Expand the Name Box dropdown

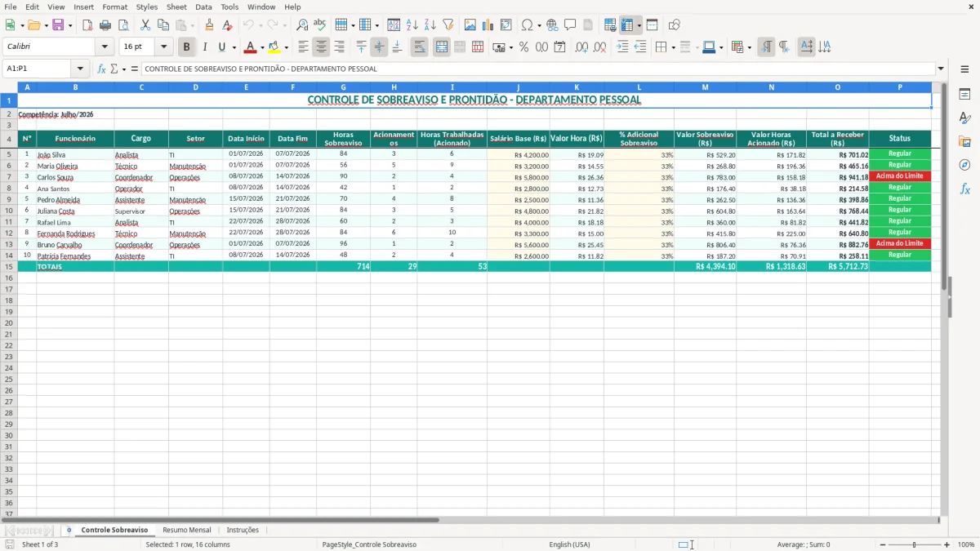click(80, 69)
